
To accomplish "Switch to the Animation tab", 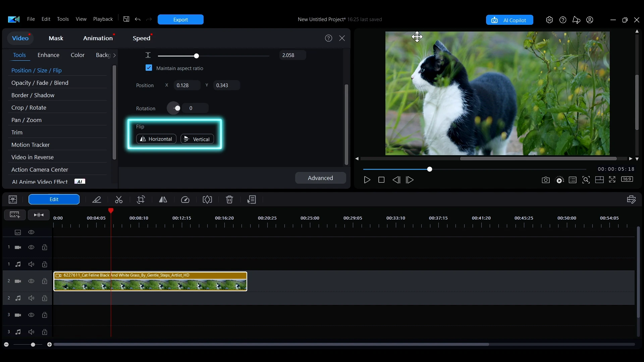I will pyautogui.click(x=98, y=38).
